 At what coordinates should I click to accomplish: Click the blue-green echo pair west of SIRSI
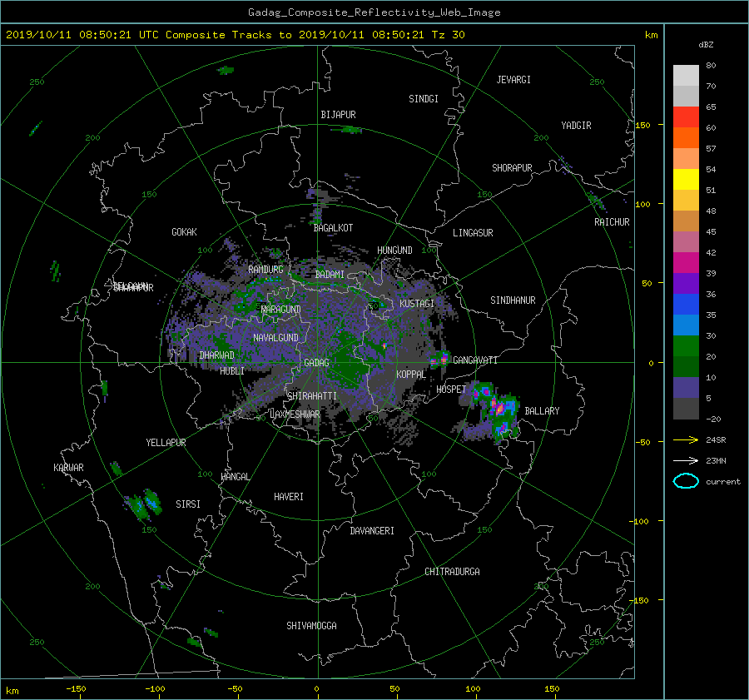pos(143,504)
